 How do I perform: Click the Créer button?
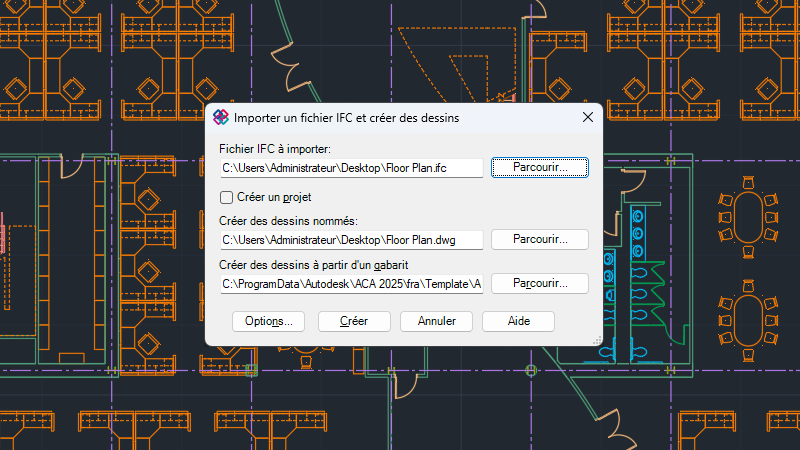[354, 321]
